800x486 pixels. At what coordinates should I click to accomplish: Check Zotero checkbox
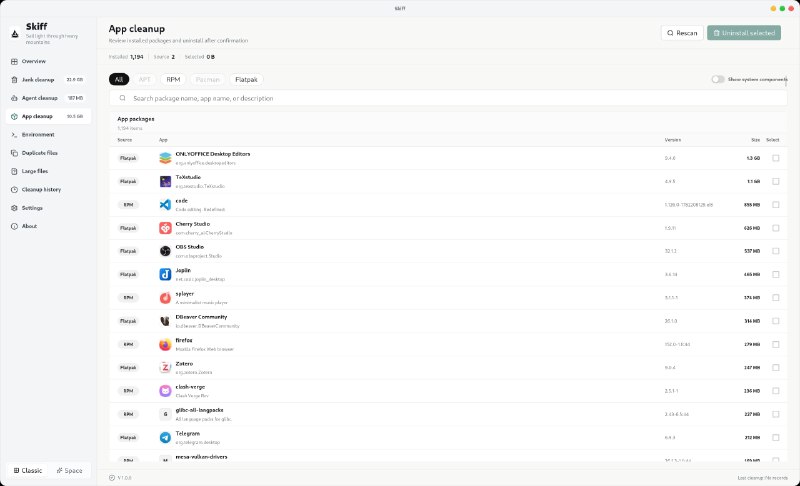click(776, 368)
